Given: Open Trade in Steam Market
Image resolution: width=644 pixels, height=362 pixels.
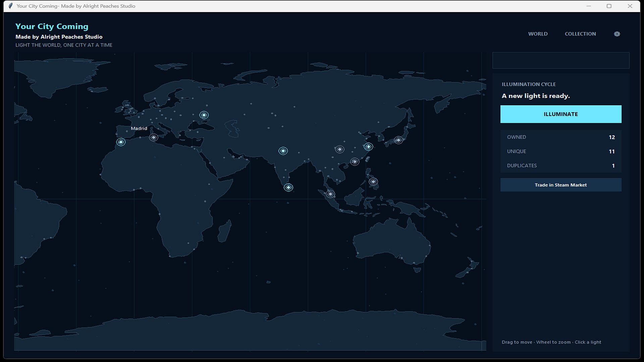Looking at the screenshot, I should pyautogui.click(x=561, y=185).
